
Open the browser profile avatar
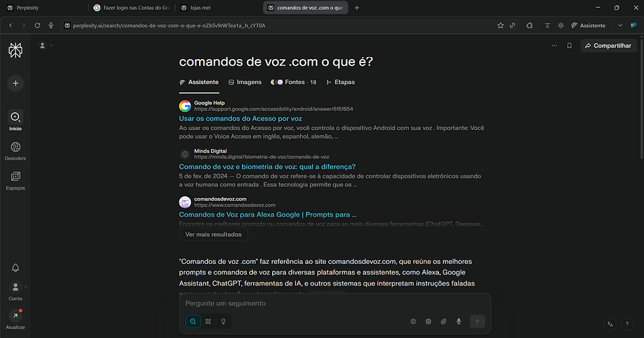tap(633, 26)
